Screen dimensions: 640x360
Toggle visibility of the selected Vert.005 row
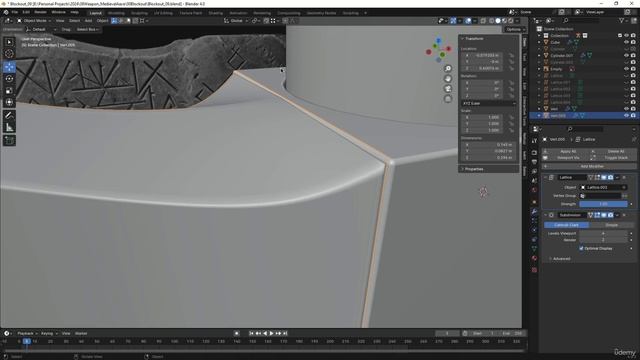pos(627,116)
